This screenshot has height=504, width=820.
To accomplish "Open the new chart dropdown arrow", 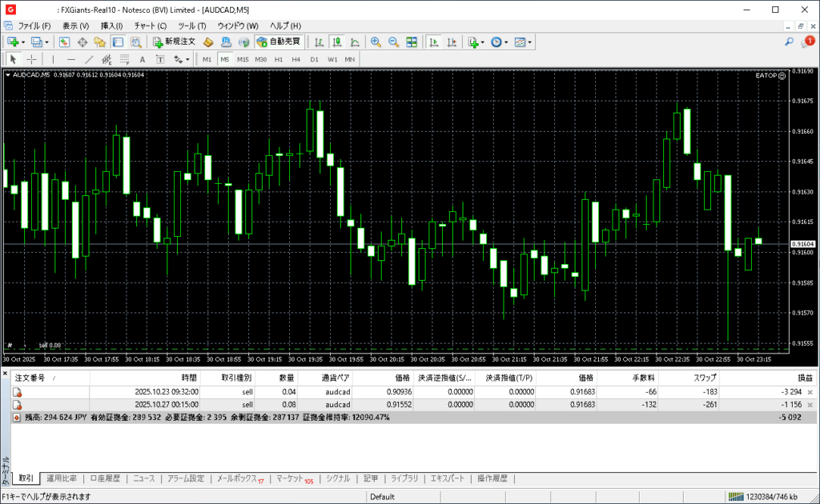I will click(23, 42).
